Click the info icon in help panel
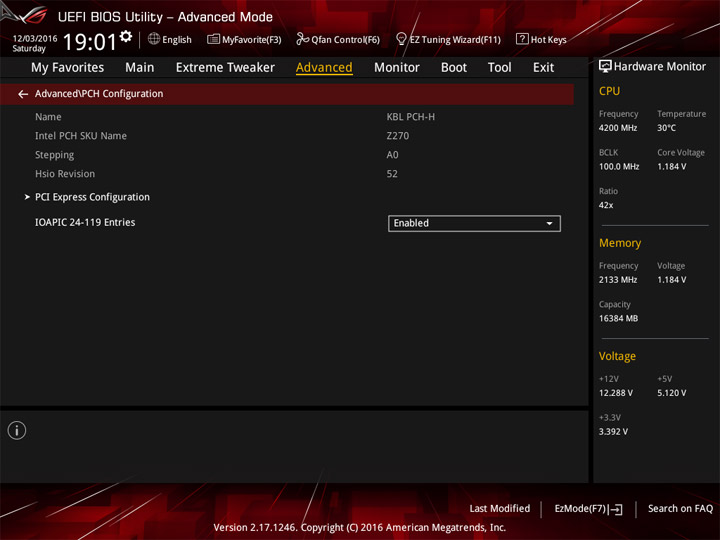 17,431
